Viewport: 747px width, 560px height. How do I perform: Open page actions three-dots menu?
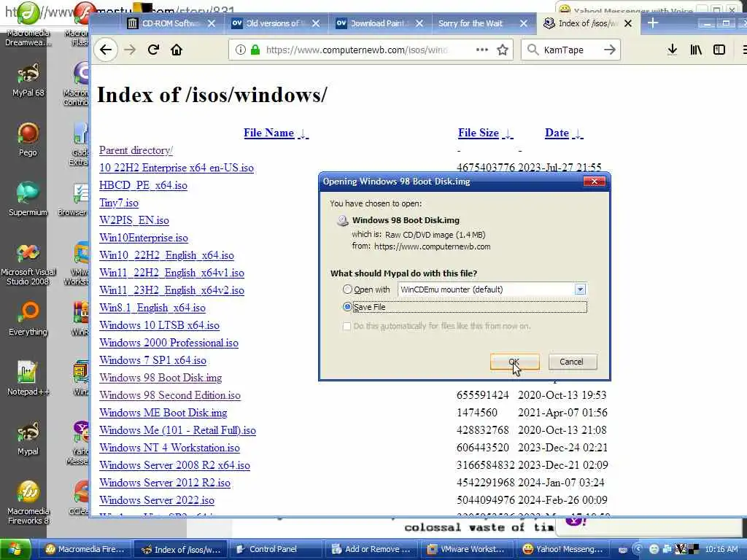click(481, 50)
